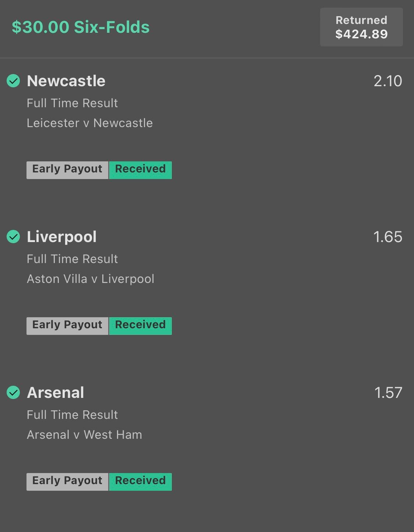The image size is (414, 532).
Task: Select the Arsenal selection title
Action: [56, 392]
